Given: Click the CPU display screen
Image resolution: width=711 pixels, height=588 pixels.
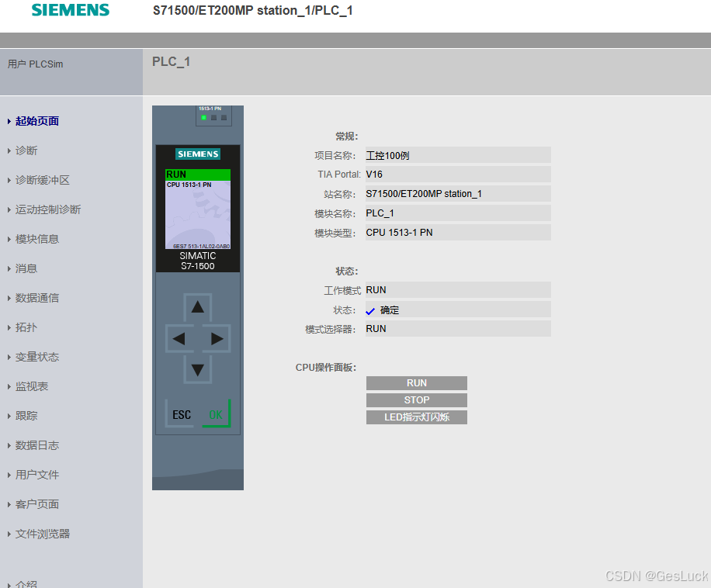Looking at the screenshot, I should click(198, 209).
